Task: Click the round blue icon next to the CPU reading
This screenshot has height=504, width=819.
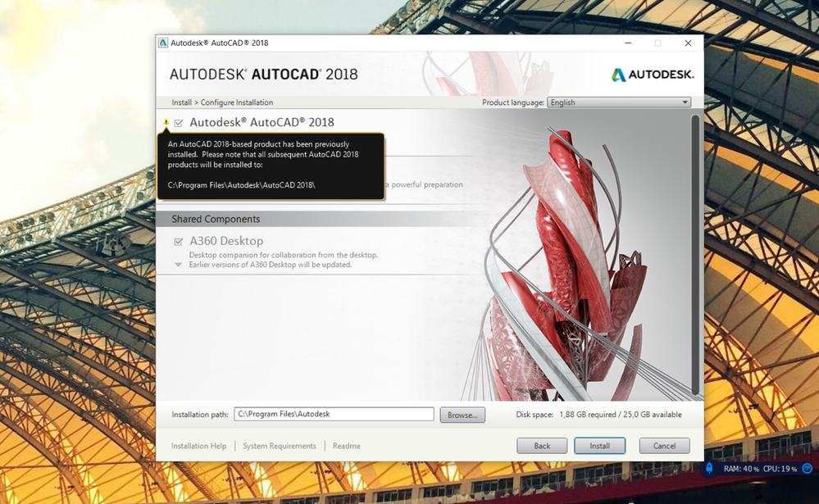Action: 808,469
